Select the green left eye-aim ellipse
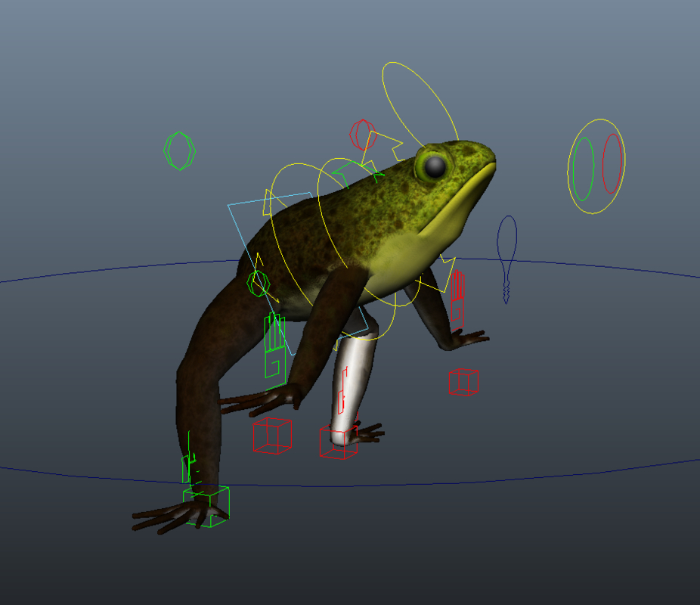The height and width of the screenshot is (605, 700). tap(582, 168)
